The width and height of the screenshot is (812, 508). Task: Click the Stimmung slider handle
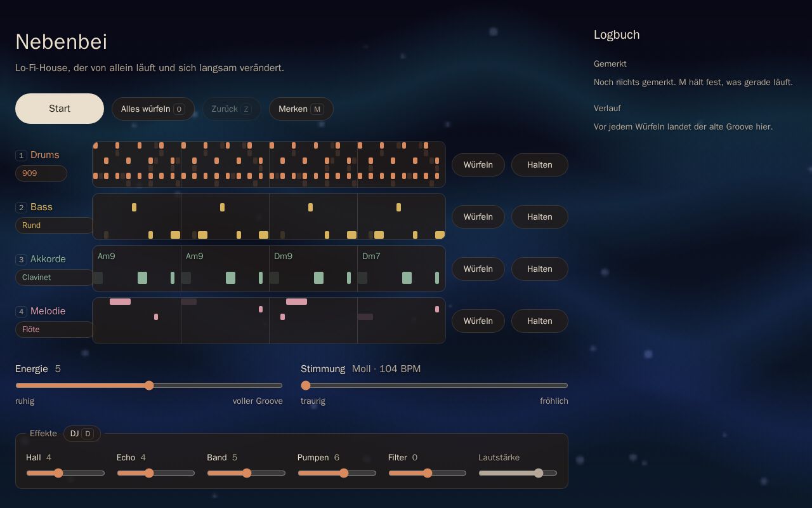pos(306,385)
